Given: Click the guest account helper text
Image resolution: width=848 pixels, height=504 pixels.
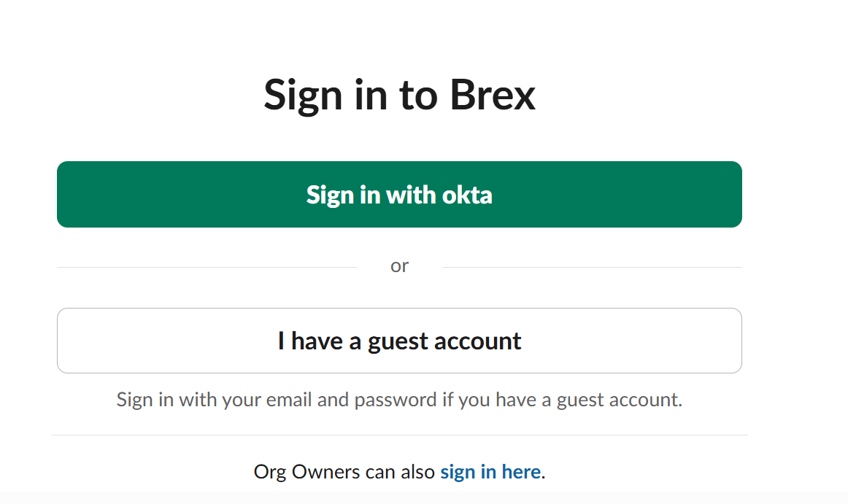Looking at the screenshot, I should (399, 399).
